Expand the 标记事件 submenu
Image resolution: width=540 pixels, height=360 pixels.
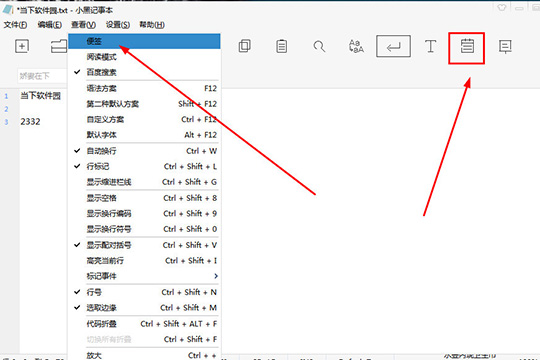[x=144, y=276]
